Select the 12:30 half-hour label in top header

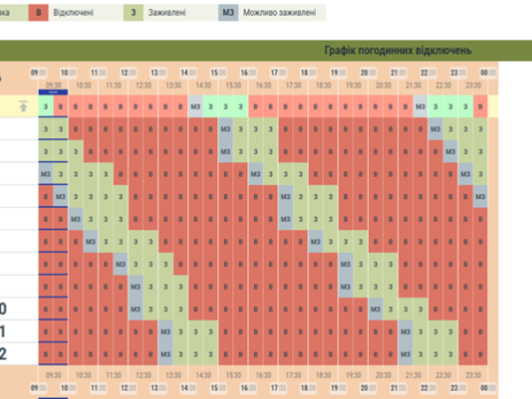click(x=144, y=84)
